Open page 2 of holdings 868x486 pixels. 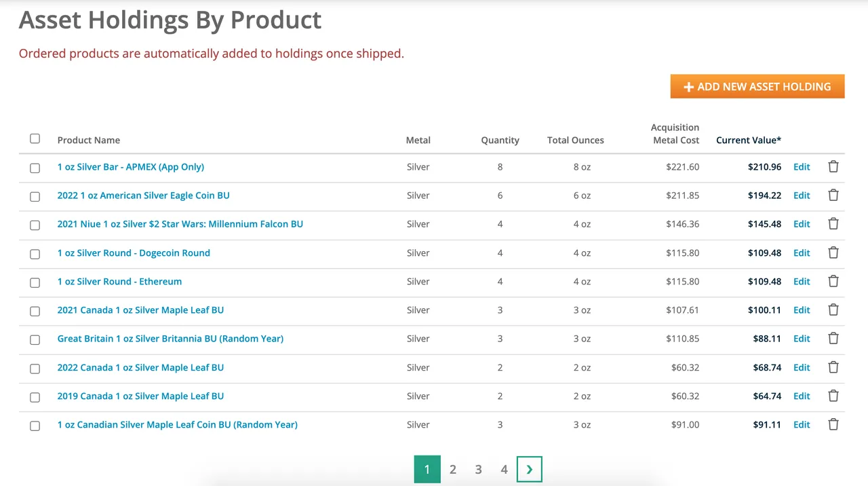pos(453,470)
